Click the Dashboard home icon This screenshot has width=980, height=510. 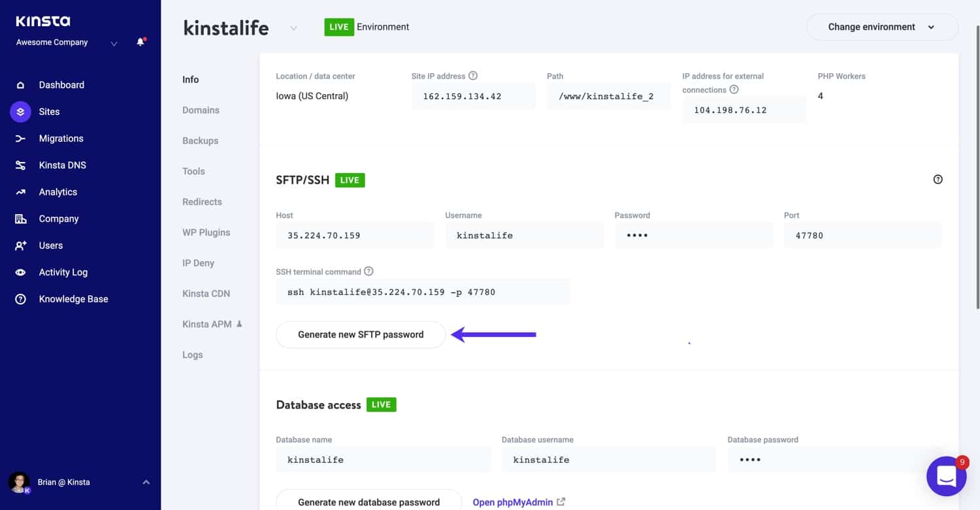20,85
